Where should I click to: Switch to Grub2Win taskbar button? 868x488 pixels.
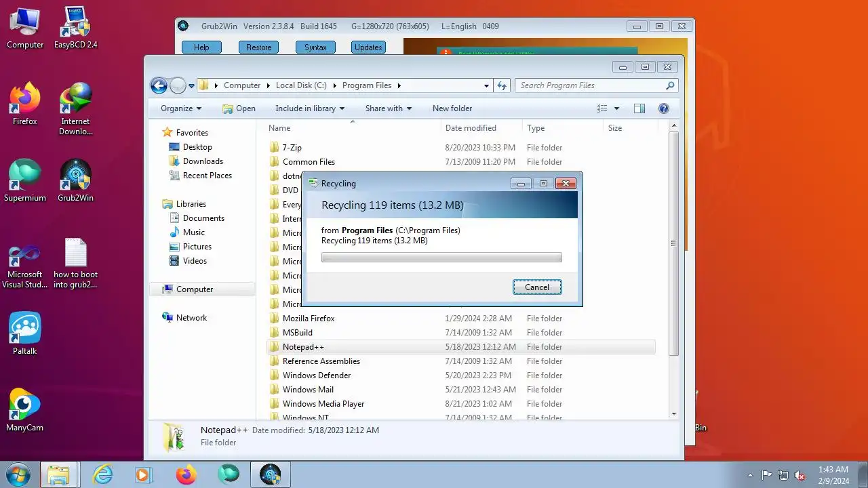tap(270, 475)
